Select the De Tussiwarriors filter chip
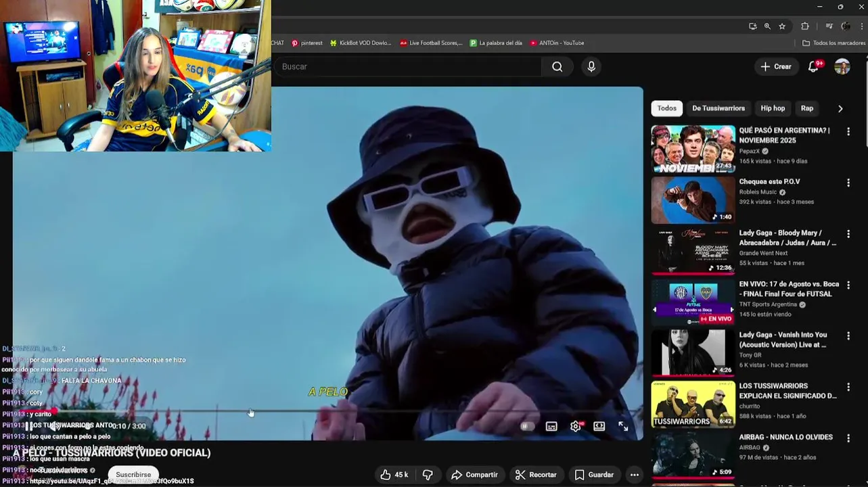 (718, 108)
